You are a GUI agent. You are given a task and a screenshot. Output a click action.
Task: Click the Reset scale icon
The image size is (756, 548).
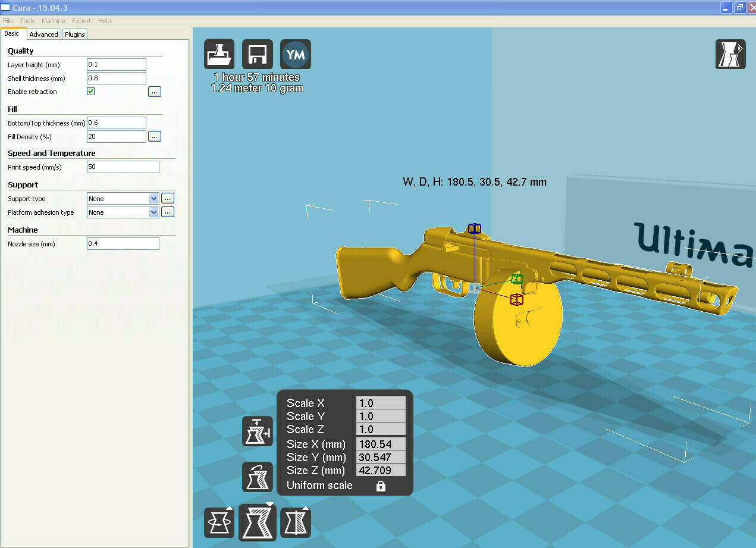tap(257, 477)
